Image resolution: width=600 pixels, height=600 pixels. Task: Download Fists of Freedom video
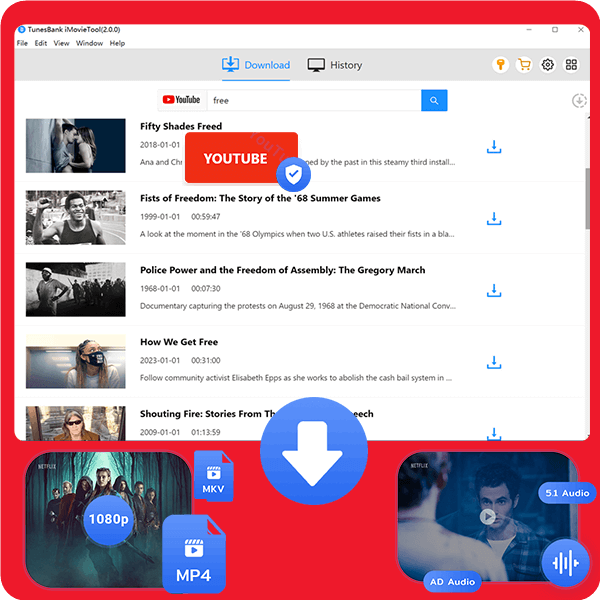coord(494,219)
